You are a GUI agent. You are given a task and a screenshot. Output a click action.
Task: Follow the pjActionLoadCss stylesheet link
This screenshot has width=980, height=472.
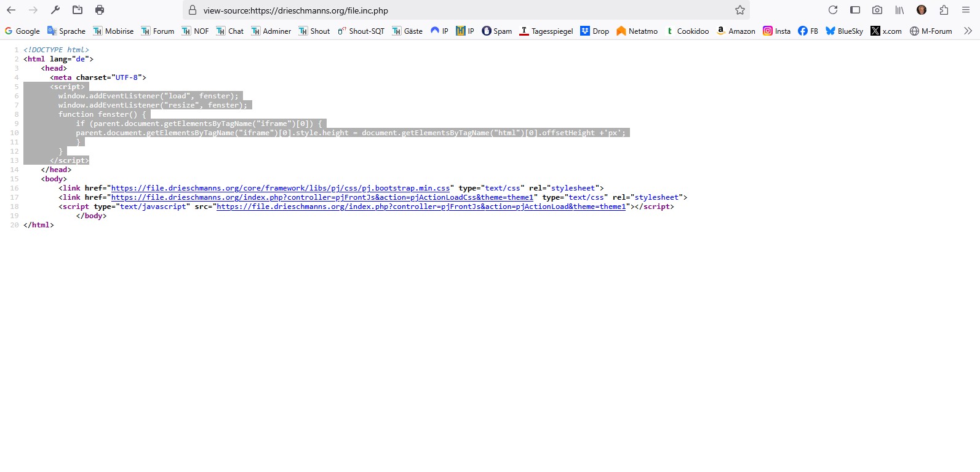(x=322, y=197)
